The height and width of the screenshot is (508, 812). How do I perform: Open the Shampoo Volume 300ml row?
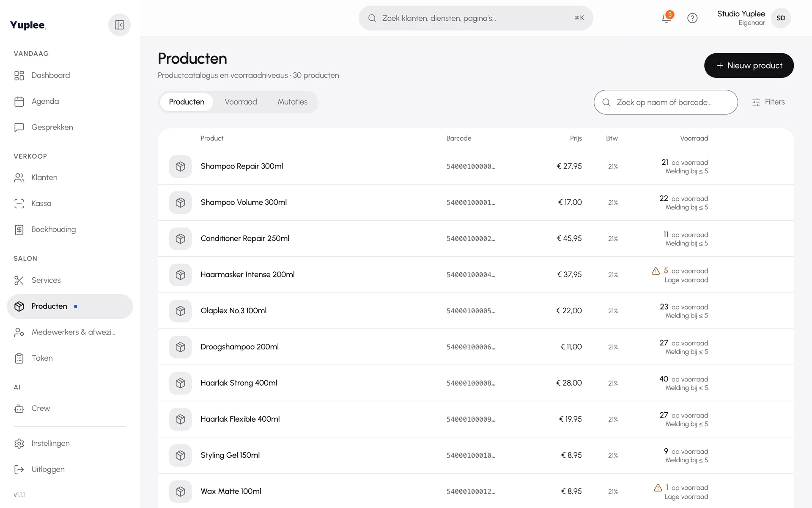(x=476, y=202)
